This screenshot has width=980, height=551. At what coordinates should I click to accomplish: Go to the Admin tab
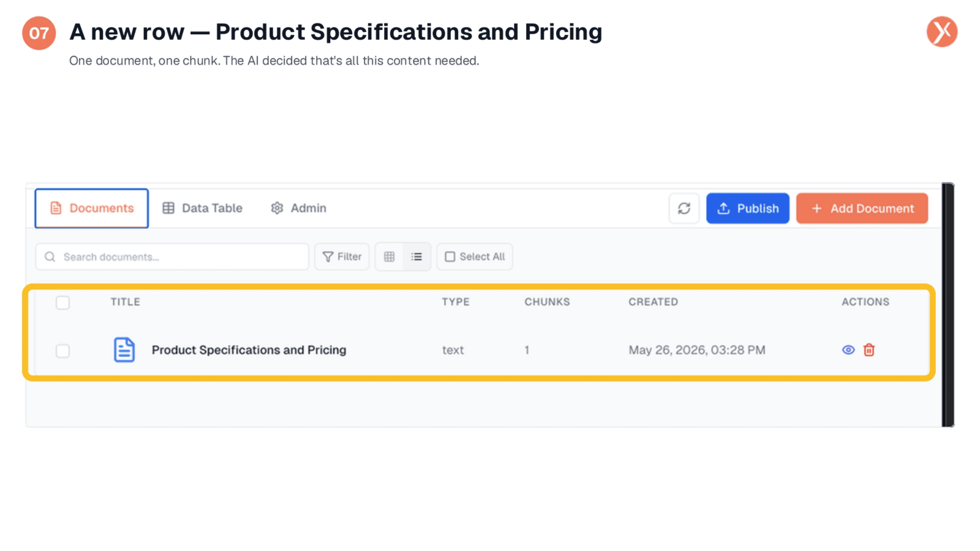click(x=298, y=208)
